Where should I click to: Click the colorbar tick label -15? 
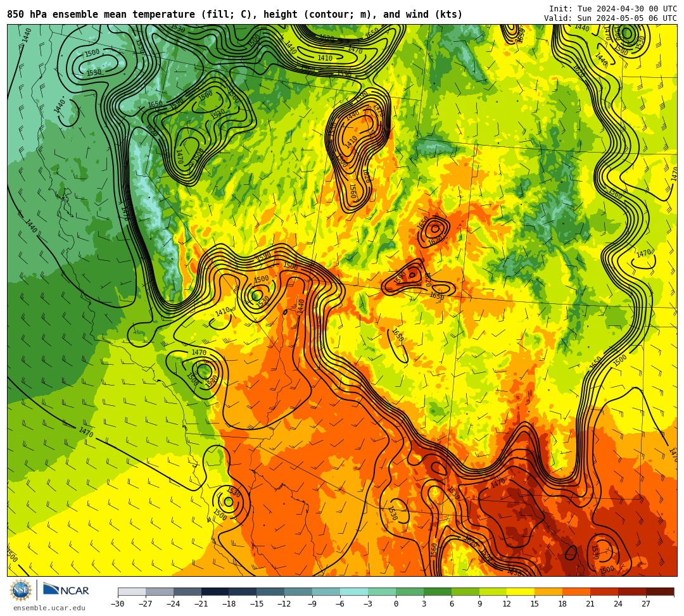pyautogui.click(x=257, y=604)
